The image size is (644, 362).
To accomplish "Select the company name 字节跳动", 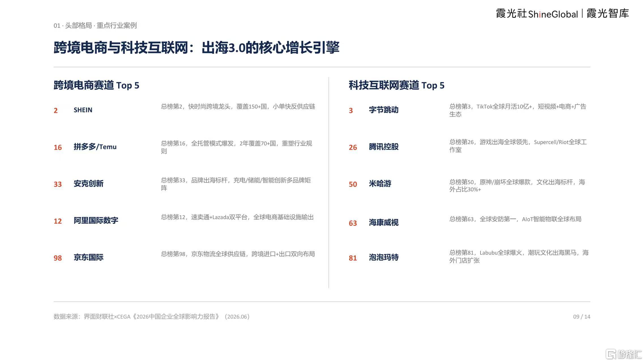I will click(384, 110).
